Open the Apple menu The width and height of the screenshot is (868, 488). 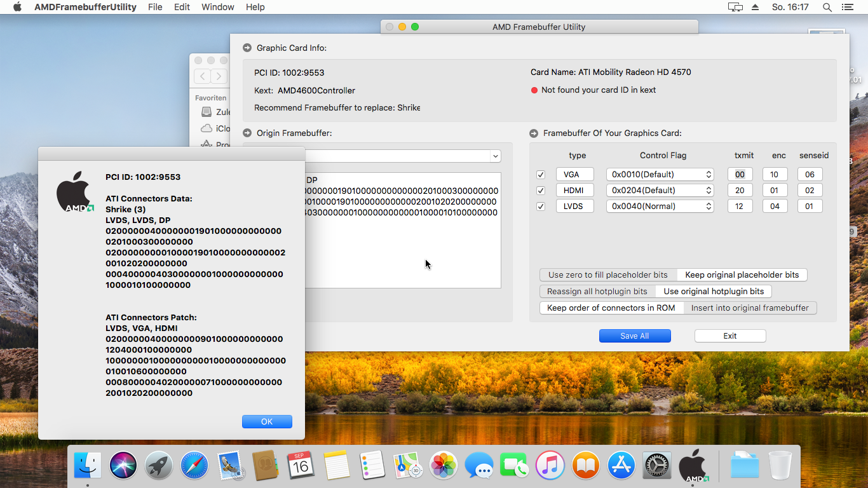coord(17,7)
